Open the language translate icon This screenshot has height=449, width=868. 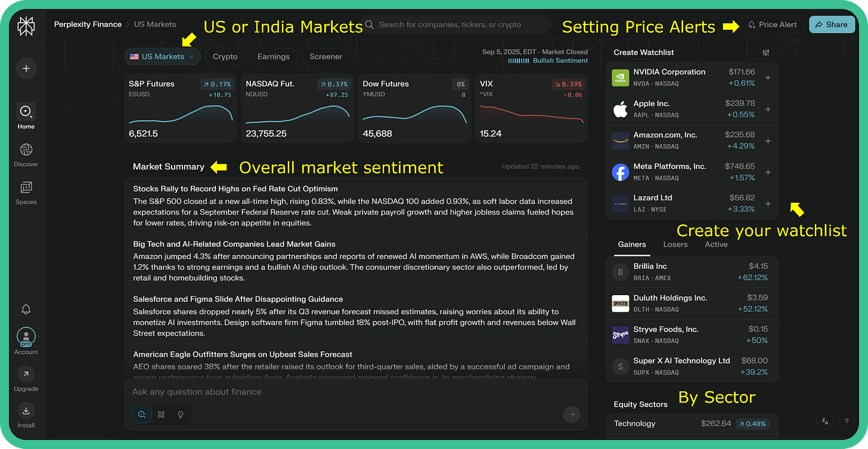pyautogui.click(x=825, y=421)
